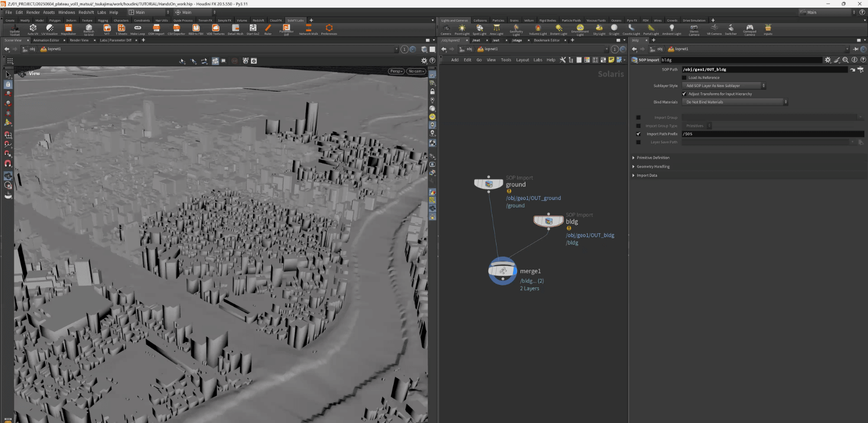The image size is (868, 423).
Task: Click the ground SOP Import node icon
Action: click(x=489, y=184)
